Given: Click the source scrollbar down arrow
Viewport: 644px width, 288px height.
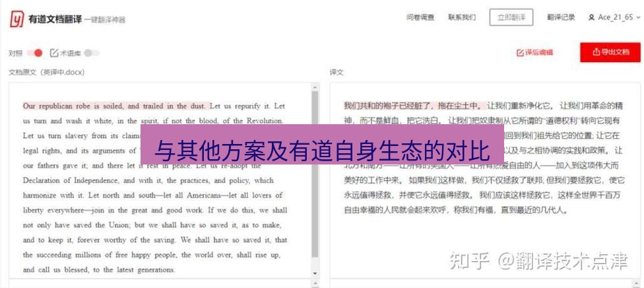Looking at the screenshot, I should coord(315,273).
